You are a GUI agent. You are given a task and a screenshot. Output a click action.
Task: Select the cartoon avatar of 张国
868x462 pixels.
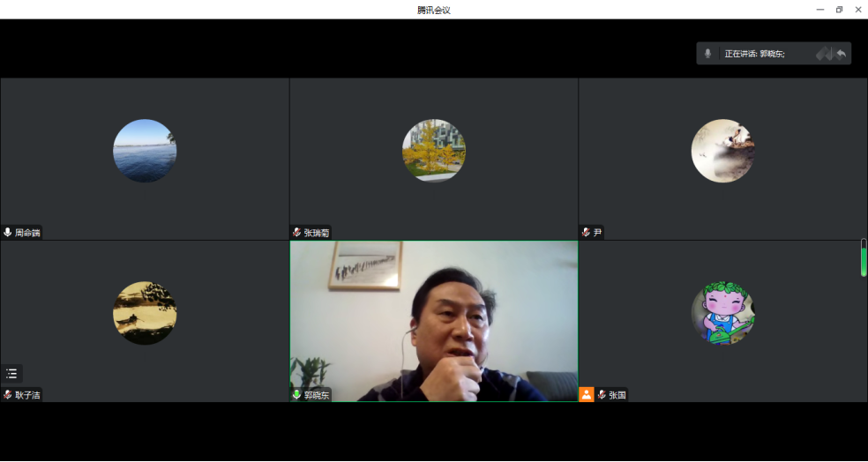723,313
